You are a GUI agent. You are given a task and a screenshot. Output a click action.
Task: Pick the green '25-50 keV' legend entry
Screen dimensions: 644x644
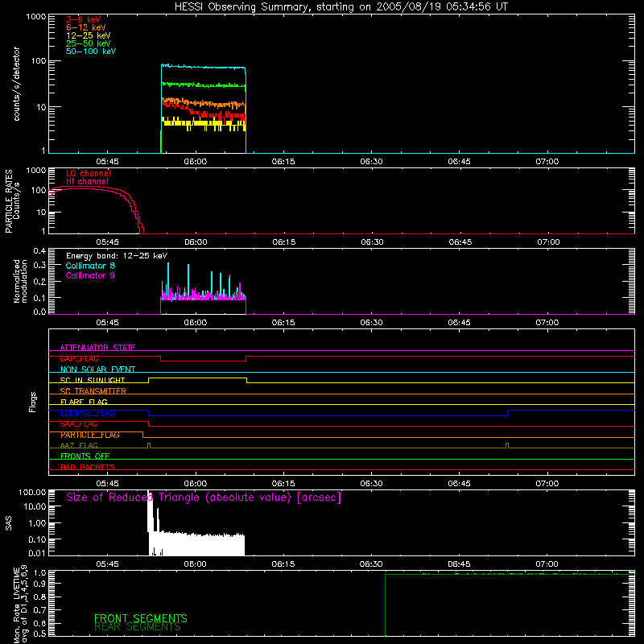click(x=89, y=43)
